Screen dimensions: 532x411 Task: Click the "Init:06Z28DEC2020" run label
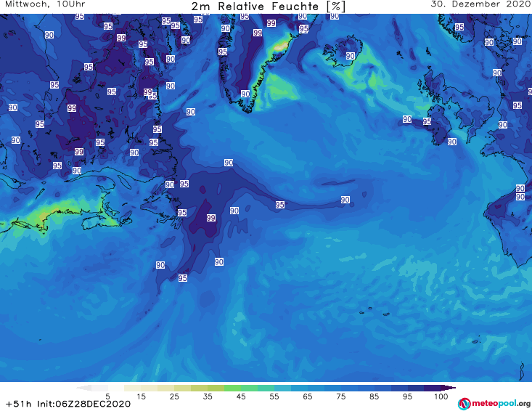[x=83, y=404]
